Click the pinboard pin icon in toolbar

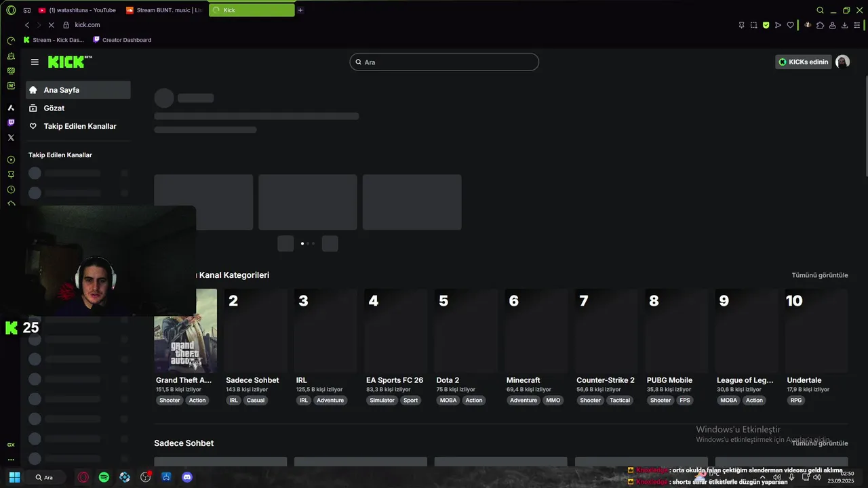click(x=741, y=25)
